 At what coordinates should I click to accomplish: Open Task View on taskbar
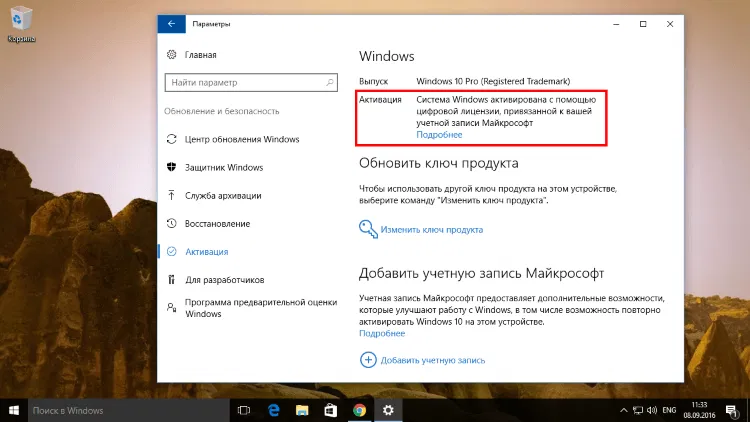(x=244, y=411)
